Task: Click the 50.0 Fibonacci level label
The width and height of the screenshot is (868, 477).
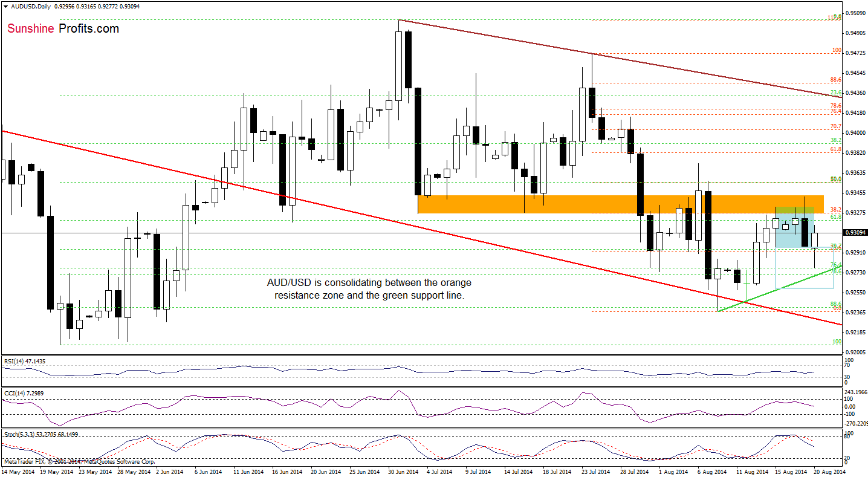Action: (837, 180)
